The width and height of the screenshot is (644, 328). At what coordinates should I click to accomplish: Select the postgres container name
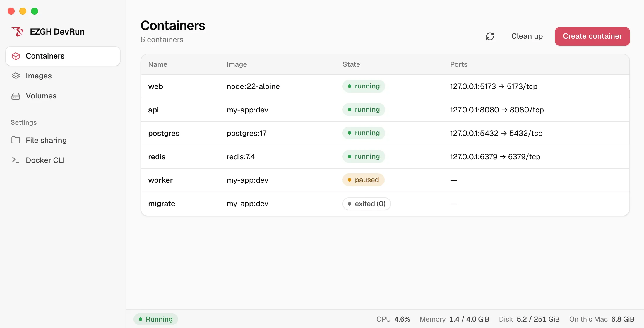point(164,133)
